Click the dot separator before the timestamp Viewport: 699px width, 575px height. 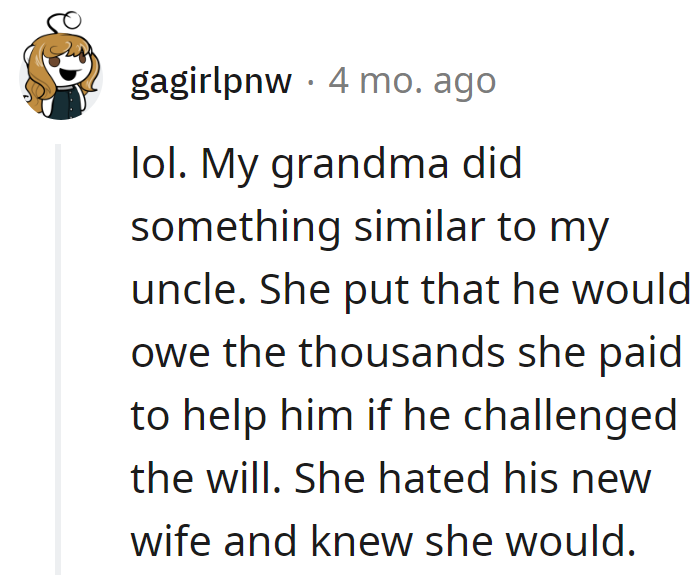311,82
